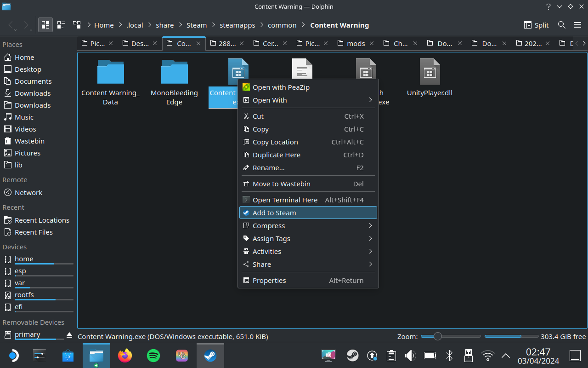Click Show Desktop button in taskbar
The height and width of the screenshot is (368, 588).
coord(575,356)
